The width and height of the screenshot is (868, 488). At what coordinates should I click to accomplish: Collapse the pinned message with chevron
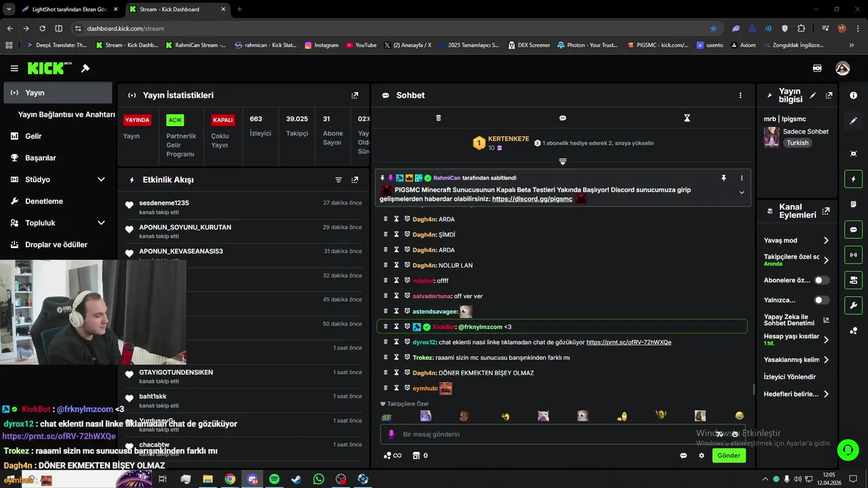pyautogui.click(x=741, y=192)
